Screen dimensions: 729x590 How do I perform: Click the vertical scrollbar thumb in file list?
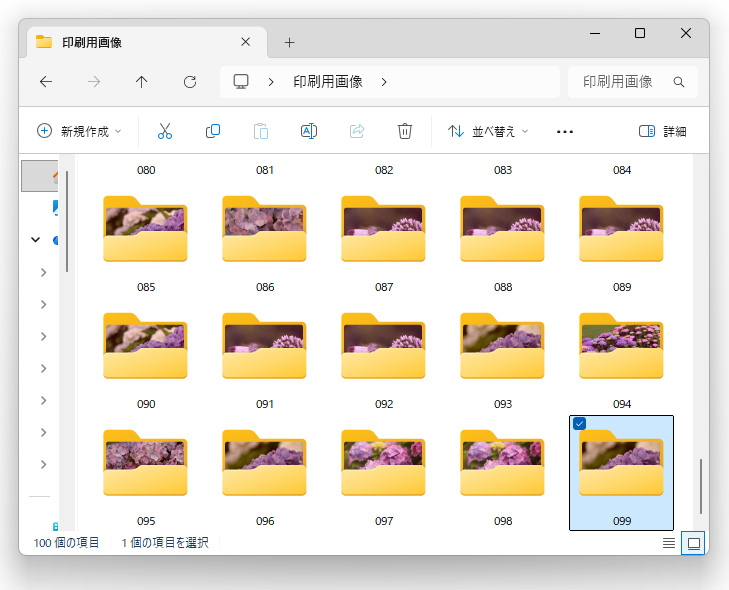(x=701, y=486)
